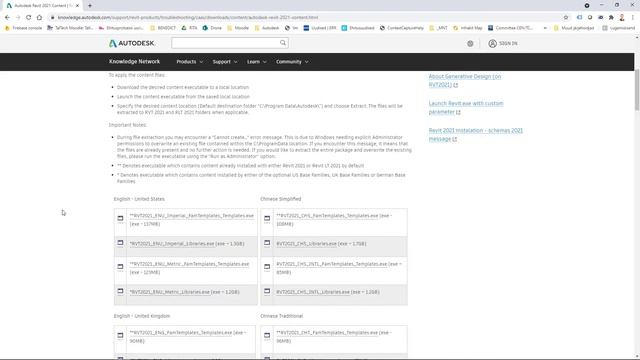Open the ContextCaptureHelp bookmark
The image size is (640, 360).
(x=402, y=28)
